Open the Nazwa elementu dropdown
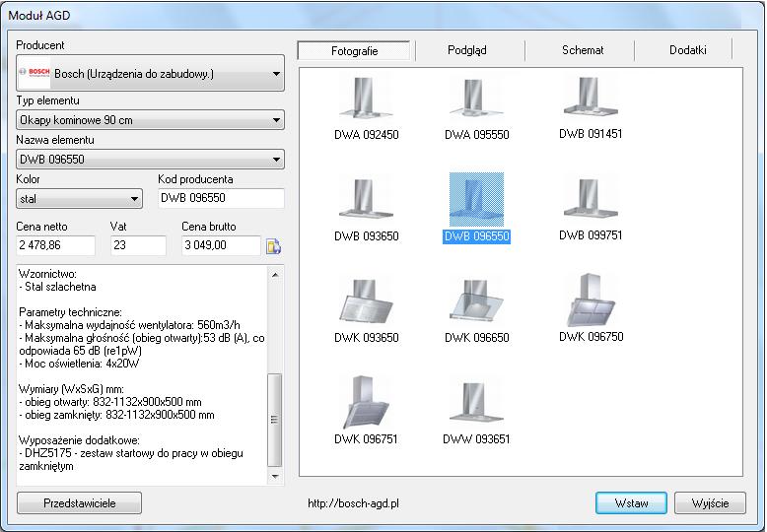The height and width of the screenshot is (532, 767). click(x=150, y=160)
